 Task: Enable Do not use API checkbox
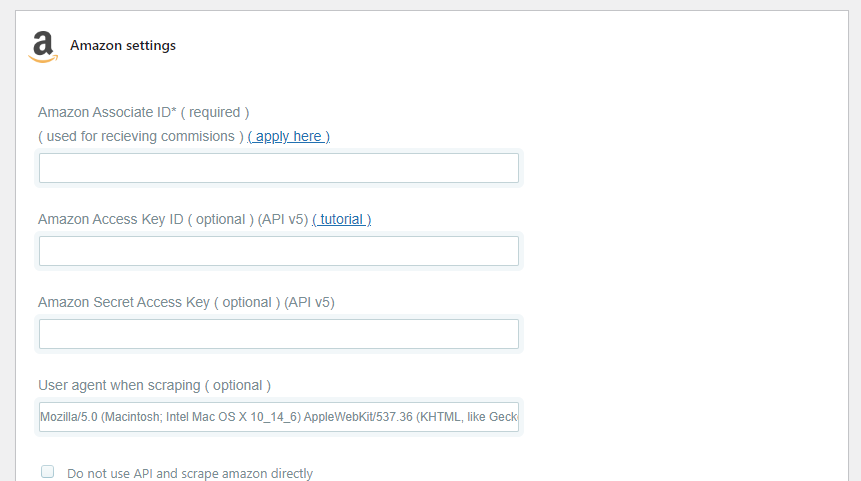click(48, 472)
